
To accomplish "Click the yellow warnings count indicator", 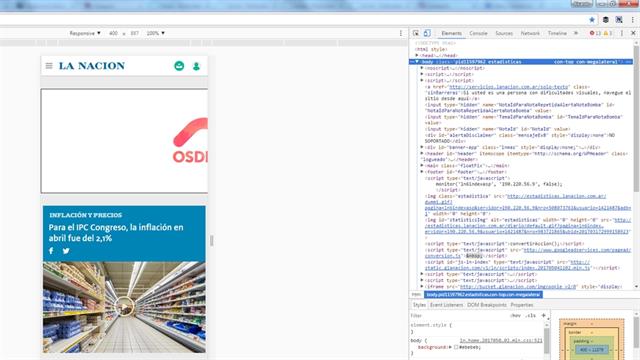I will (x=608, y=33).
